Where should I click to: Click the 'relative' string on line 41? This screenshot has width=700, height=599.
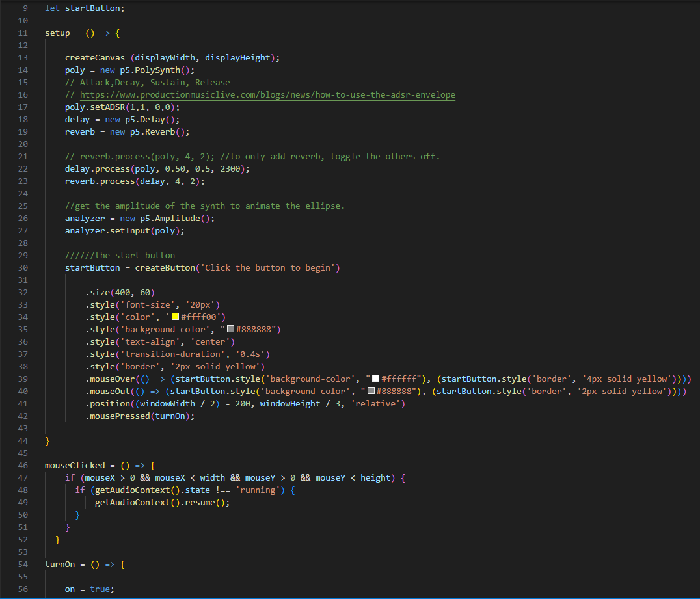coord(375,403)
